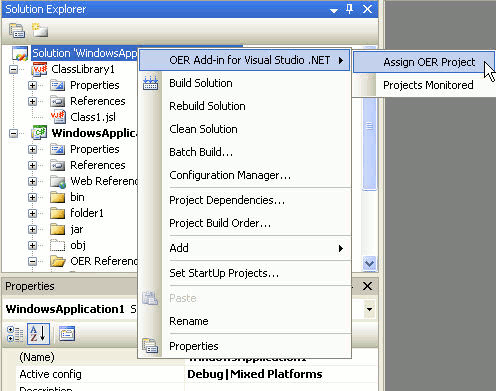Click the Solution Explorer scroll down arrow

point(369,264)
